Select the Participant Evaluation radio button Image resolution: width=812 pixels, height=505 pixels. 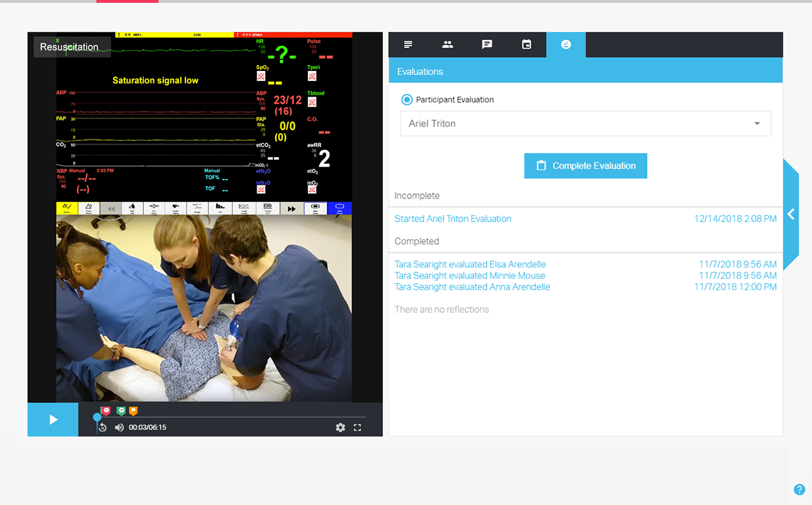point(407,100)
